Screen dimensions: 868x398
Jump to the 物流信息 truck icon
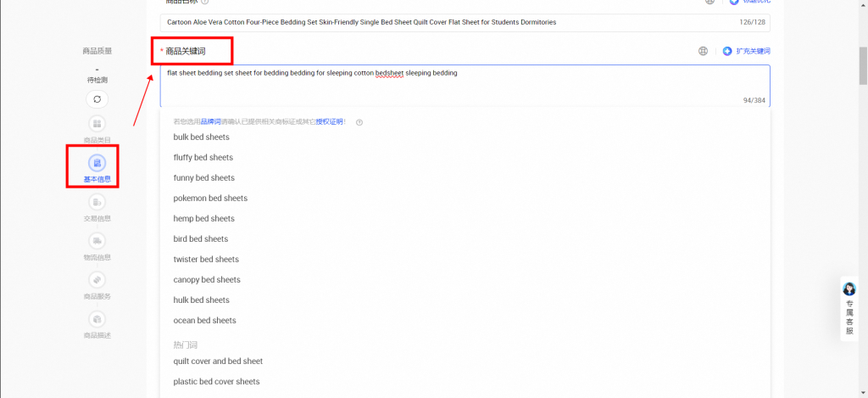pyautogui.click(x=97, y=241)
